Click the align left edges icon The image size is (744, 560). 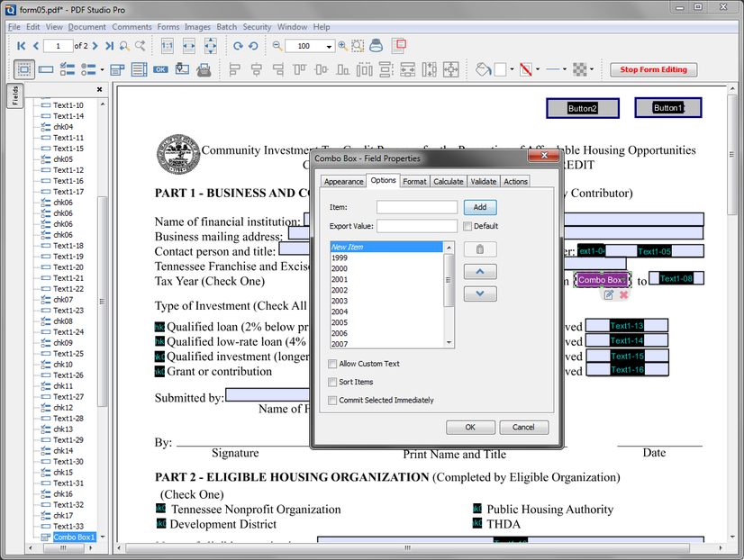(234, 69)
